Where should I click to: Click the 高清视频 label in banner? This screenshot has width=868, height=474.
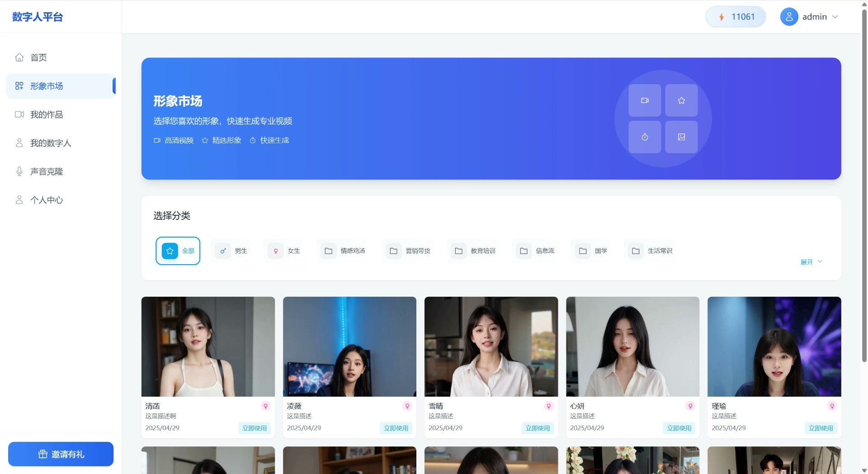(x=179, y=141)
